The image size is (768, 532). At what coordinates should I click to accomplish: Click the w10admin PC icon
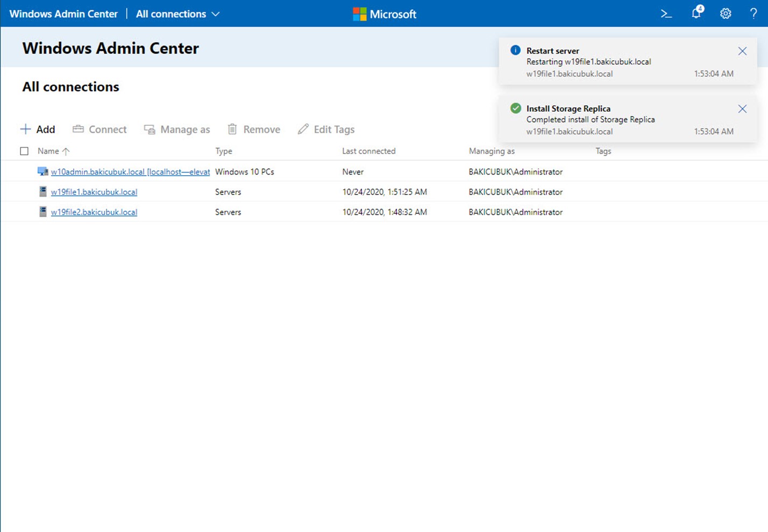point(42,171)
